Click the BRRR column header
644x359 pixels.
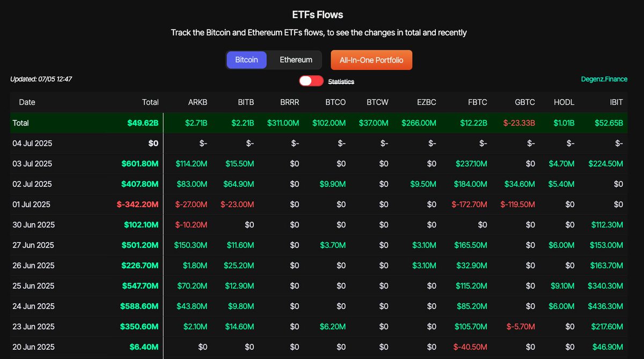[x=289, y=102]
